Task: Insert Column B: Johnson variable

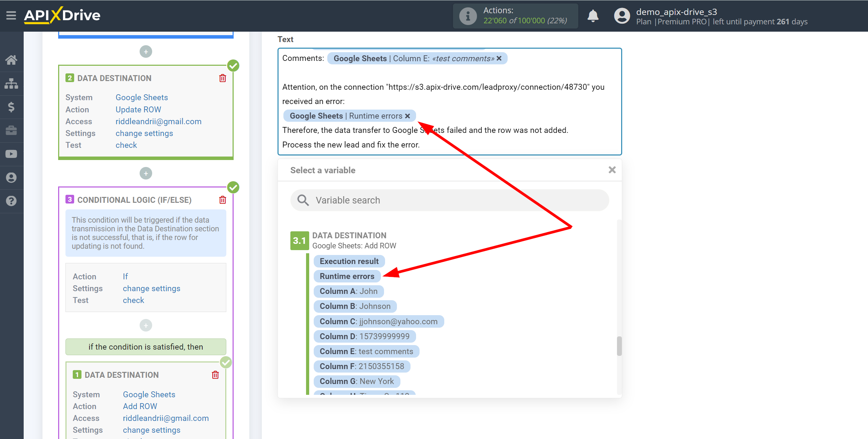Action: tap(355, 306)
